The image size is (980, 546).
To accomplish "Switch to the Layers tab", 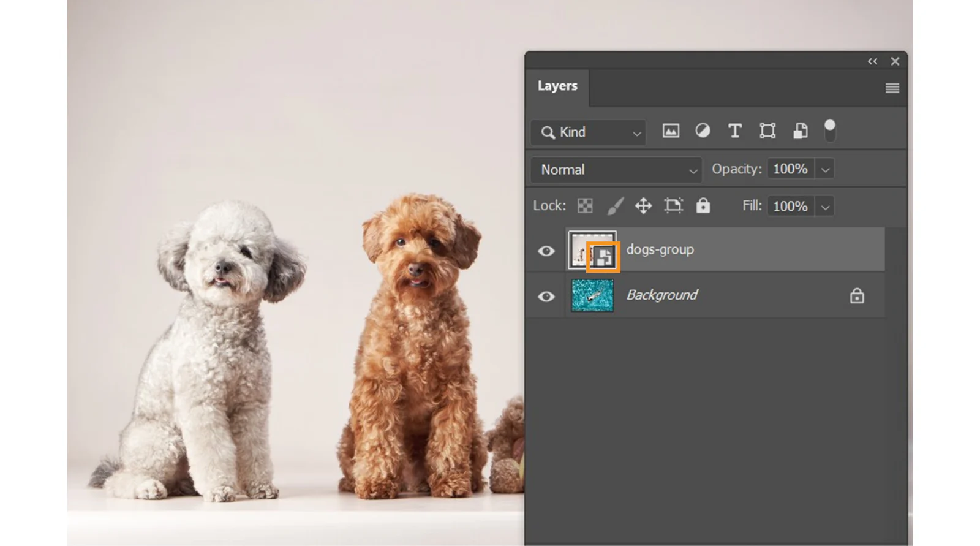I will 557,86.
